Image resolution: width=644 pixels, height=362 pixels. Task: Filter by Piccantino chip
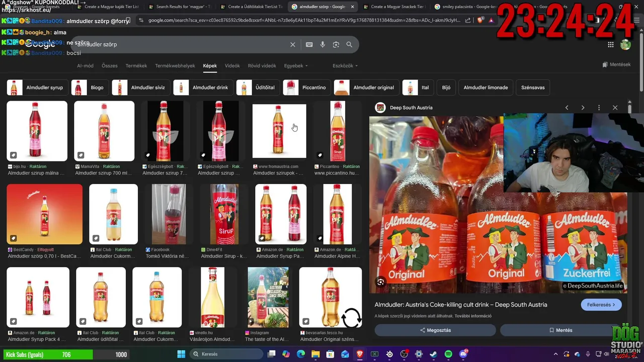[x=306, y=87]
